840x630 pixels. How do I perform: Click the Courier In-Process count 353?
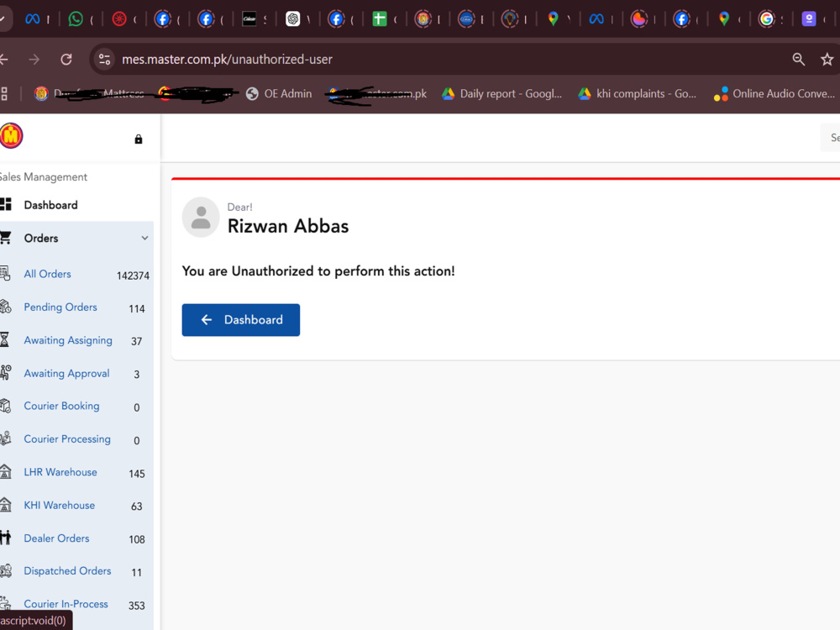(x=137, y=606)
